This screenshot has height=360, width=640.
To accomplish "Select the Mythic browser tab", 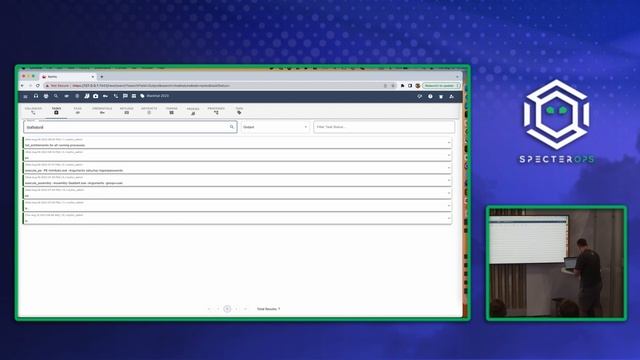I will (68, 77).
